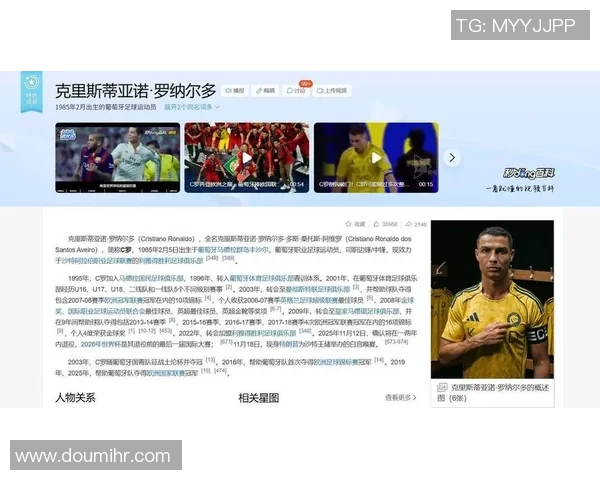Click the 上传视频 upload video button

332,91
